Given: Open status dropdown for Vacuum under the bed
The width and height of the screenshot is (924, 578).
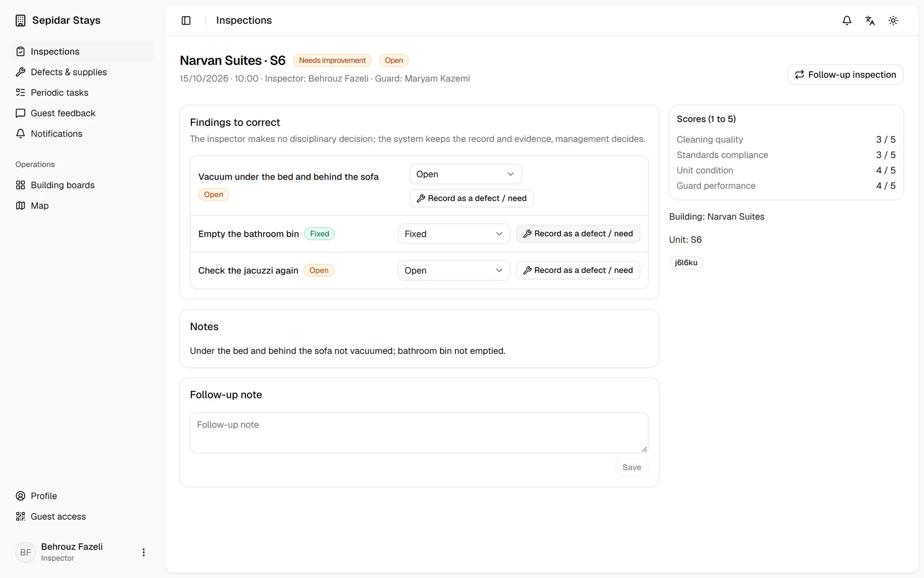Looking at the screenshot, I should (x=465, y=174).
